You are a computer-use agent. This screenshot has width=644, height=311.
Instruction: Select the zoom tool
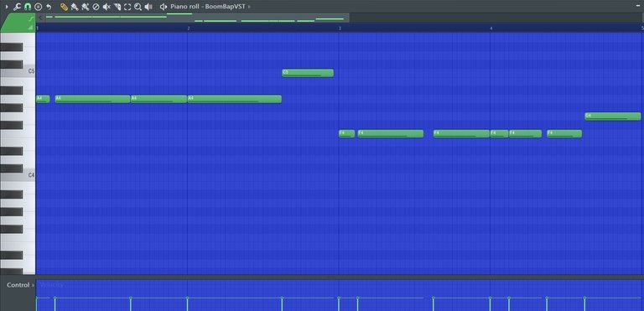click(x=138, y=7)
